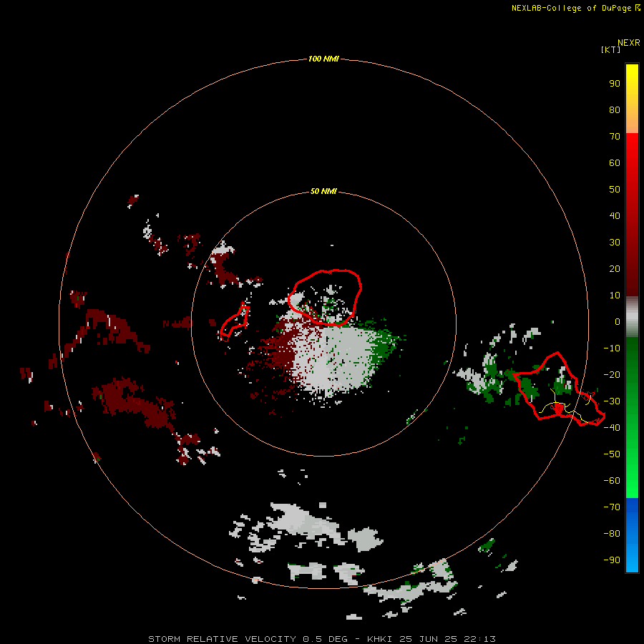This screenshot has width=644, height=644.
Task: Select the small red warning polygon west of center
Action: point(235,323)
